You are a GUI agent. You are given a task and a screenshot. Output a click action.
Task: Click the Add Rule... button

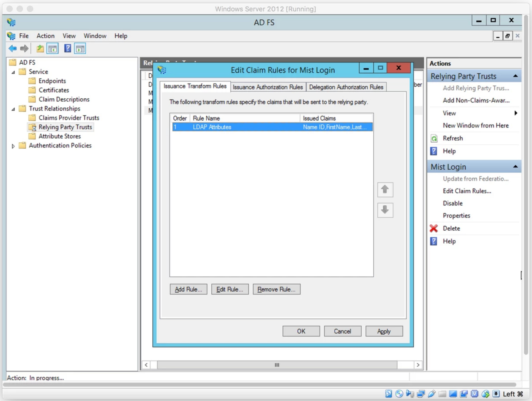(x=188, y=289)
